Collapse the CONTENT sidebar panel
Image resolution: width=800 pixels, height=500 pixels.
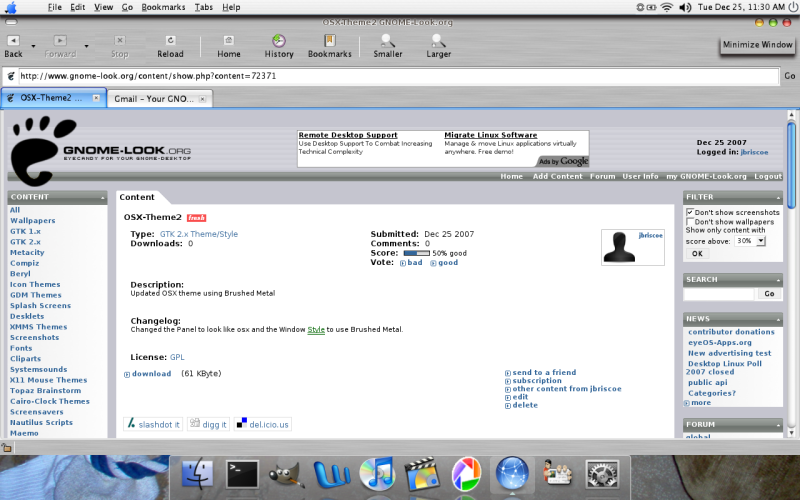coord(103,197)
